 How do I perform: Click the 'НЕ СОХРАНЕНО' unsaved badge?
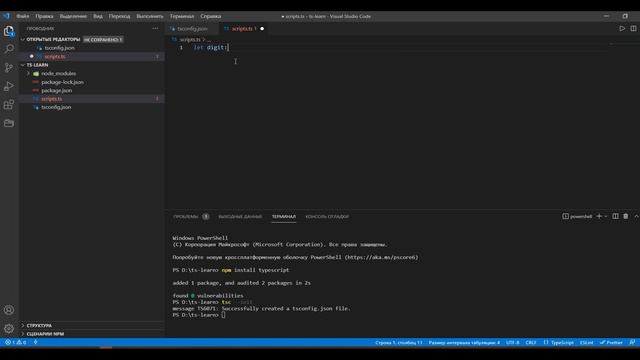coord(103,40)
